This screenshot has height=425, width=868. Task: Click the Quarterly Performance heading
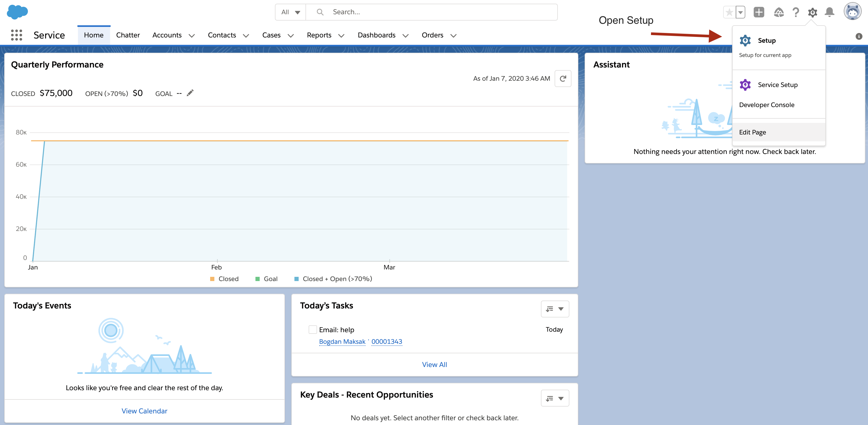pos(57,65)
